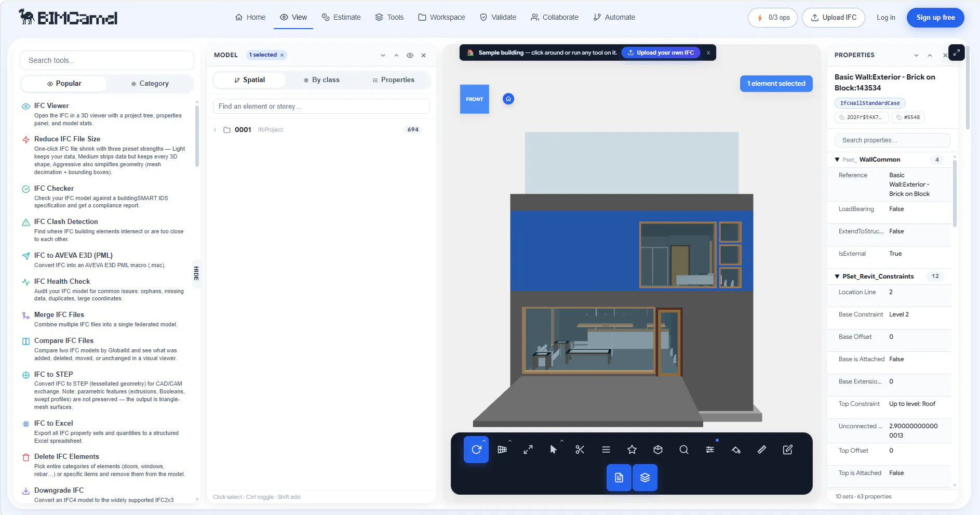Click PROPERTIES panel up chevron

point(930,55)
